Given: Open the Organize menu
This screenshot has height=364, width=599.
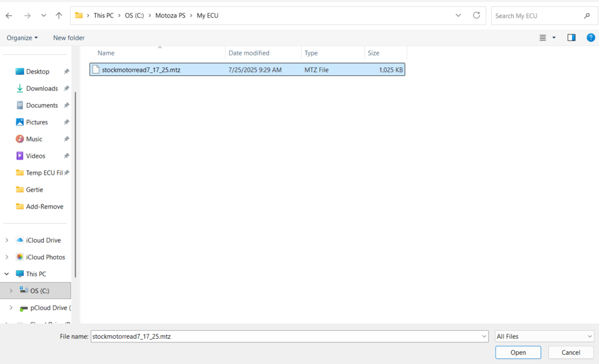Looking at the screenshot, I should click(x=22, y=37).
